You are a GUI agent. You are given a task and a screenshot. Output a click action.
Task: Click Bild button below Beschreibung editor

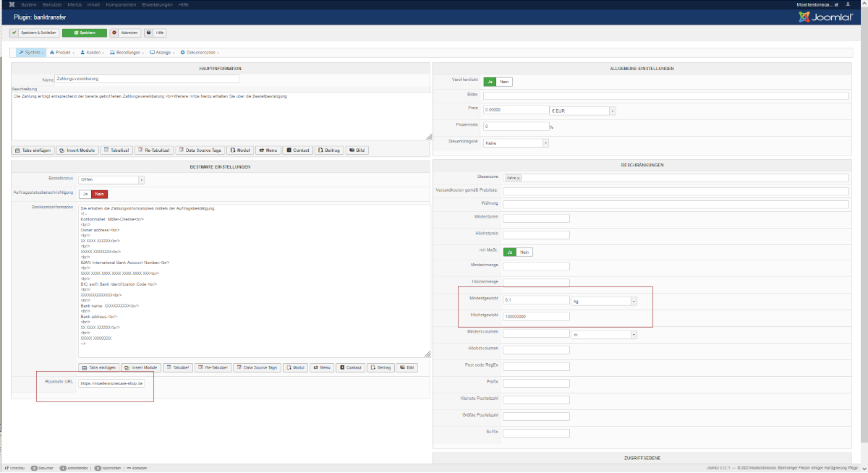coord(357,150)
